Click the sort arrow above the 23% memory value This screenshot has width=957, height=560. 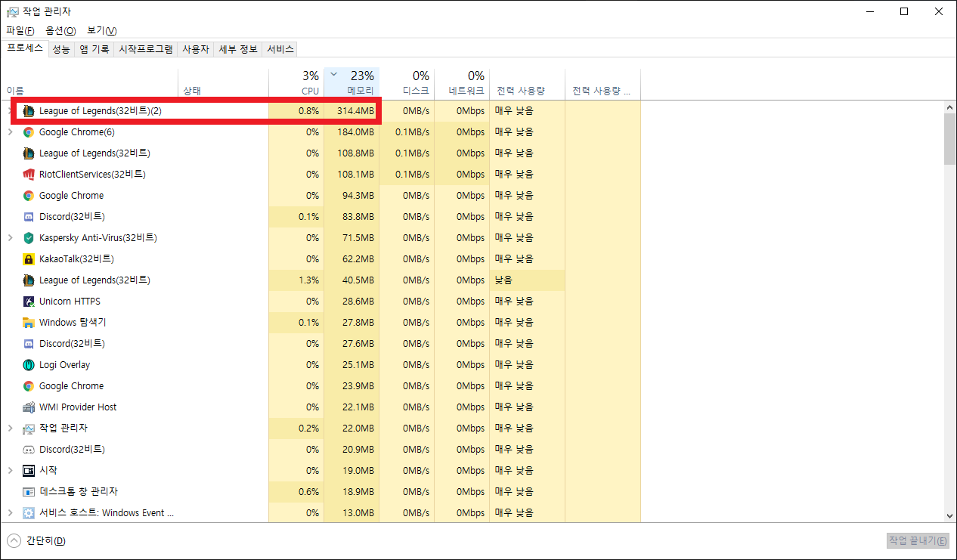coord(333,74)
